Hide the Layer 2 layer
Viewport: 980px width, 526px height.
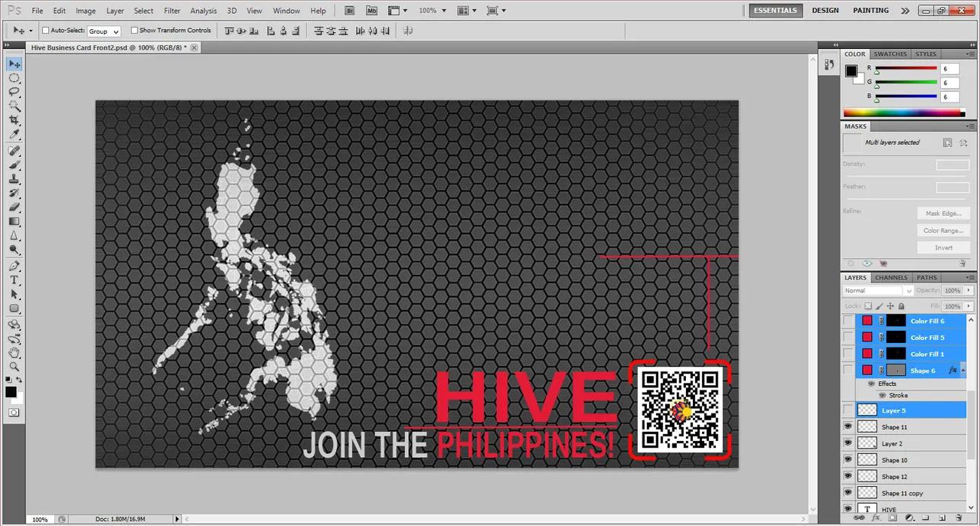click(x=848, y=443)
